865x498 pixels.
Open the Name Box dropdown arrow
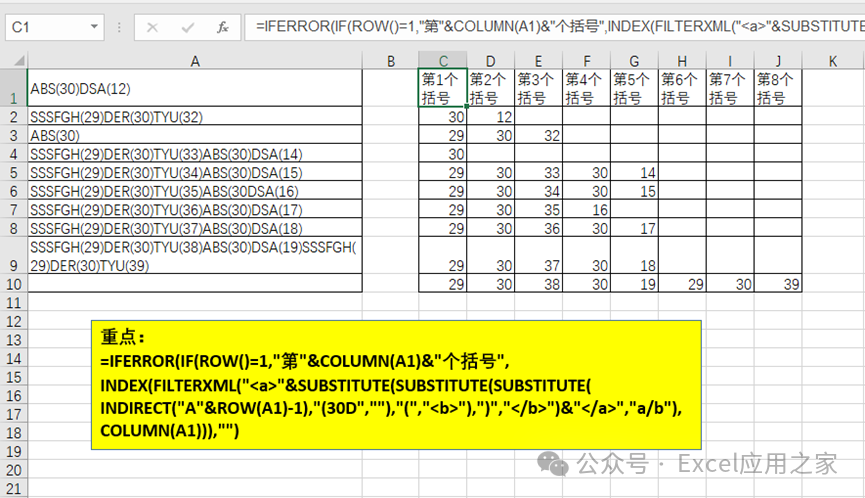94,26
